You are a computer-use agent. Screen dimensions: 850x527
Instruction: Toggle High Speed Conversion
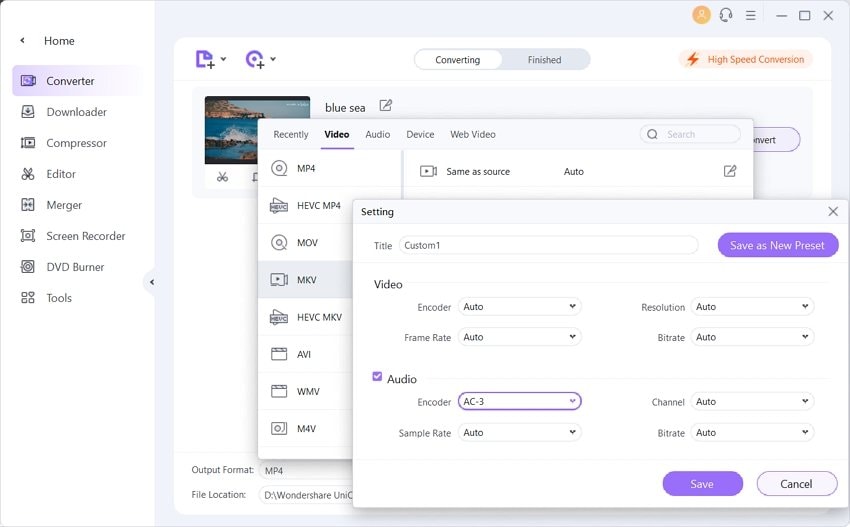(746, 59)
